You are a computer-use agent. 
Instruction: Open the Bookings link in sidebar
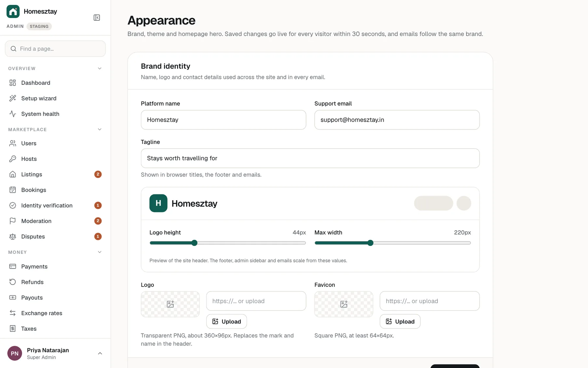pos(55,190)
